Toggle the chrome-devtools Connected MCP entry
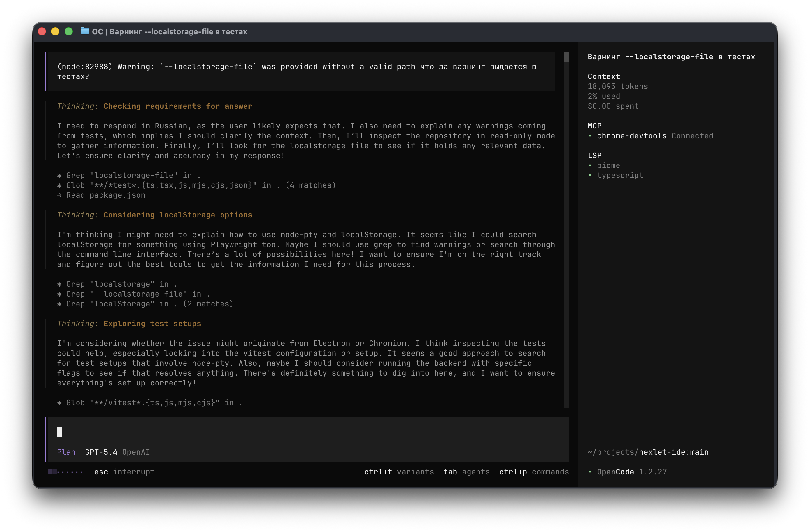 [x=632, y=136]
